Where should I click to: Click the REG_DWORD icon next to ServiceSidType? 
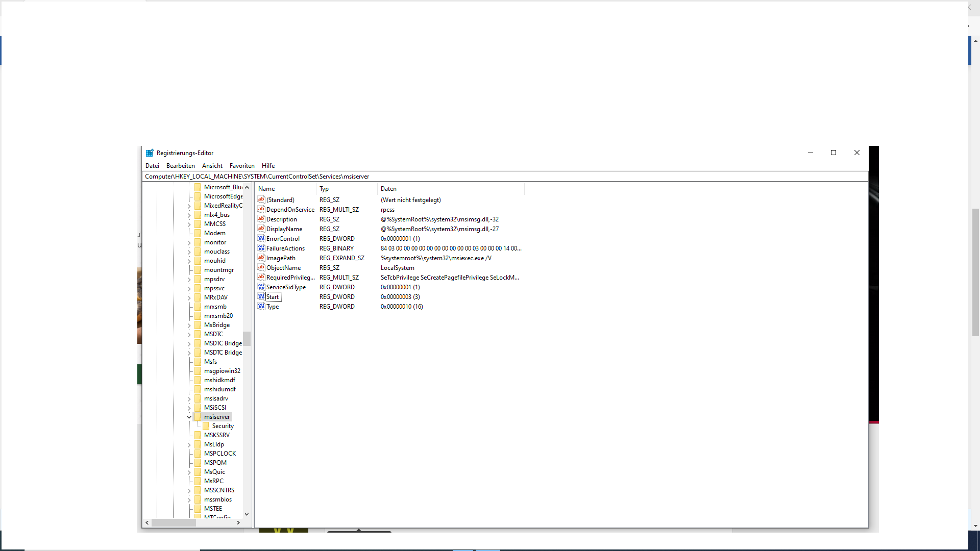click(261, 287)
